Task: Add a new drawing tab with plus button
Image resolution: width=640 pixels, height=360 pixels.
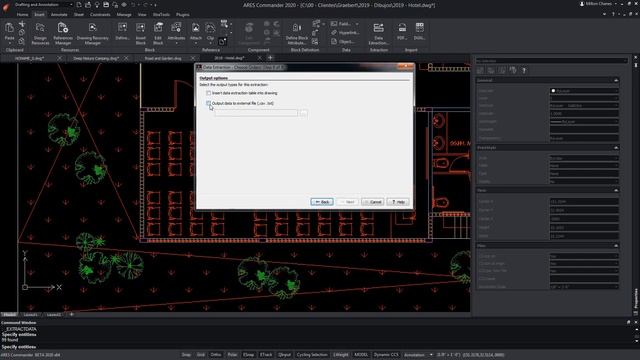Action: pyautogui.click(x=270, y=58)
